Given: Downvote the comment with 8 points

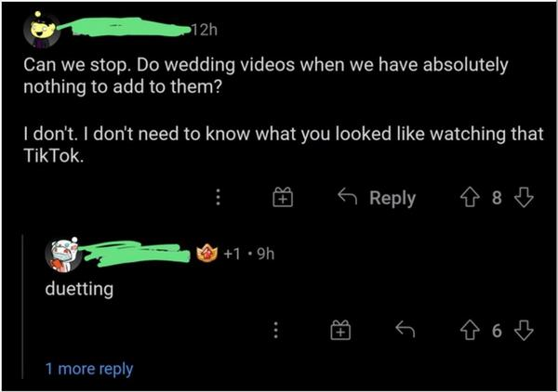Looking at the screenshot, I should pyautogui.click(x=524, y=198).
